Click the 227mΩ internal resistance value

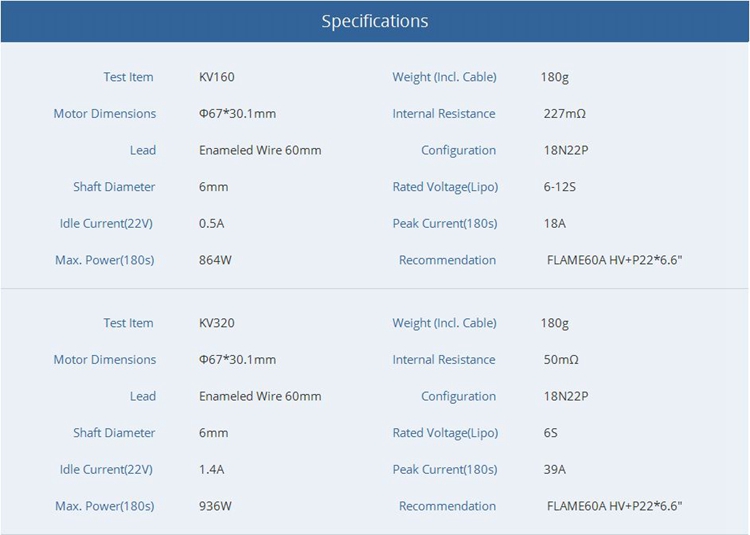(x=564, y=114)
